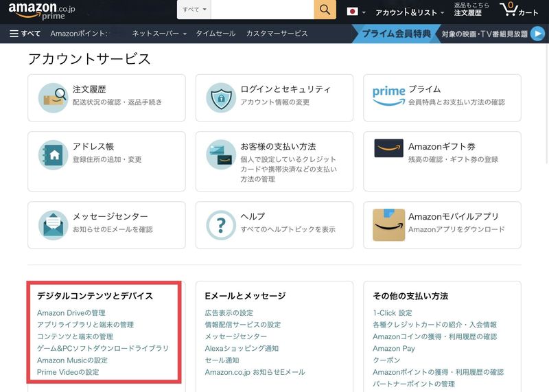
Task: Open the hamburger すべて menu icon
Action: tap(14, 34)
